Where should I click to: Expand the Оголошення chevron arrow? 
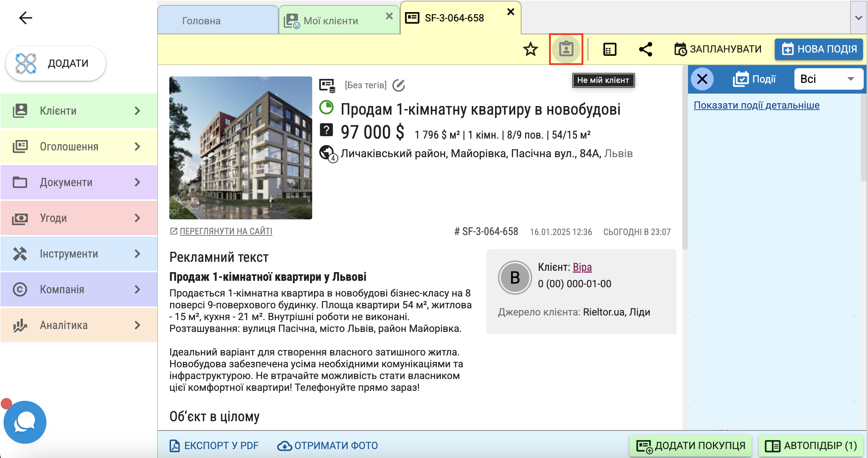(138, 146)
